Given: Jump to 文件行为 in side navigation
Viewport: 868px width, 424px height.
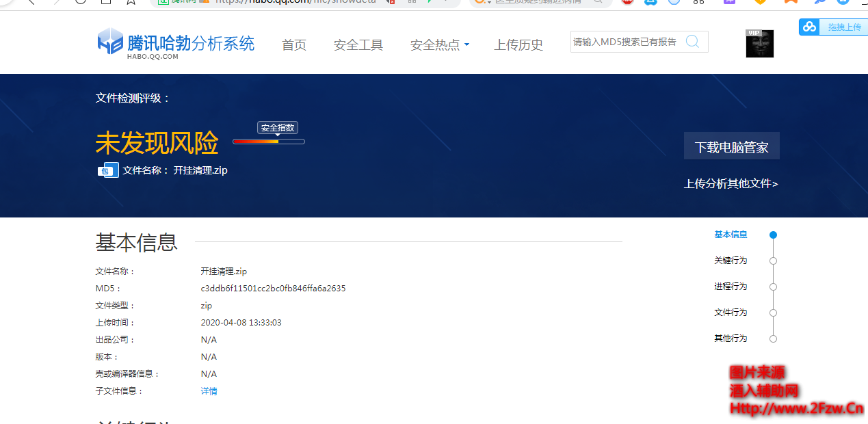Looking at the screenshot, I should [x=731, y=313].
